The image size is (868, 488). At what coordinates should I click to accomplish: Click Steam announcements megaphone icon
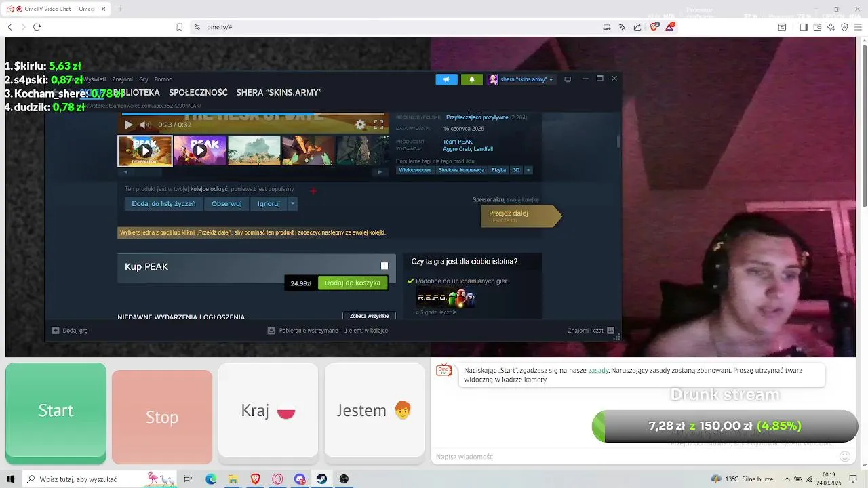click(x=446, y=79)
